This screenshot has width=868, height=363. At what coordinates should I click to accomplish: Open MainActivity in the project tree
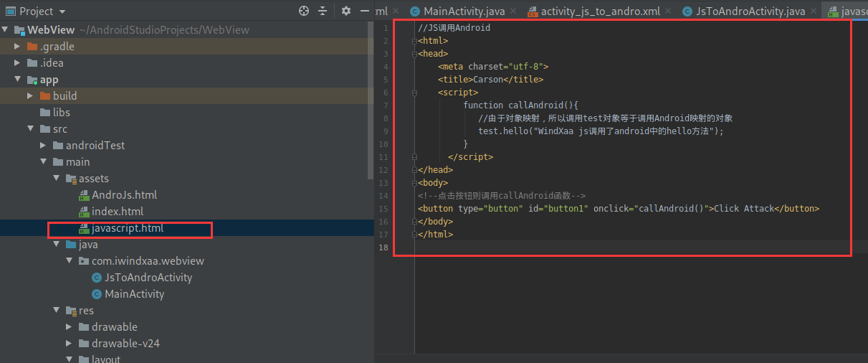click(x=135, y=294)
